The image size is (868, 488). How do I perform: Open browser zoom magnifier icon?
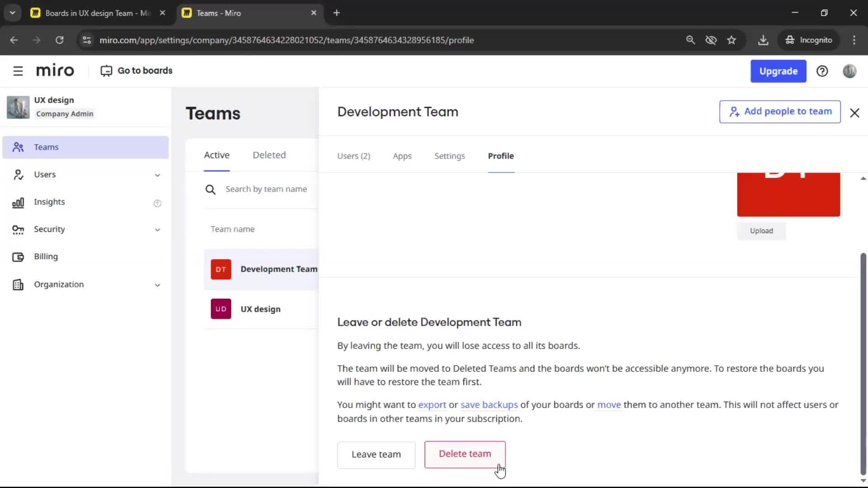(x=690, y=40)
